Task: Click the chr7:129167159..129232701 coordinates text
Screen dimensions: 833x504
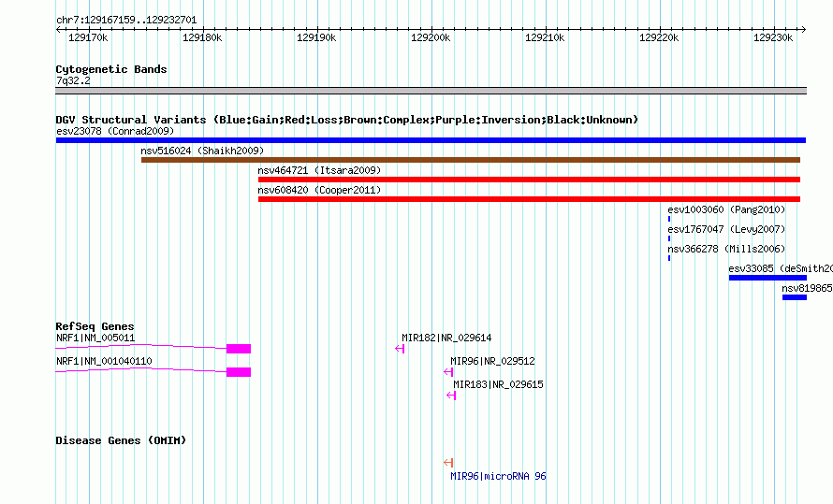Action: (126, 21)
